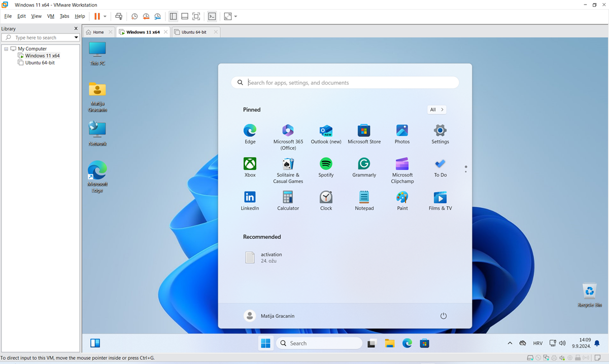The image size is (609, 364).
Task: Click the library Type here to search box
Action: click(41, 38)
